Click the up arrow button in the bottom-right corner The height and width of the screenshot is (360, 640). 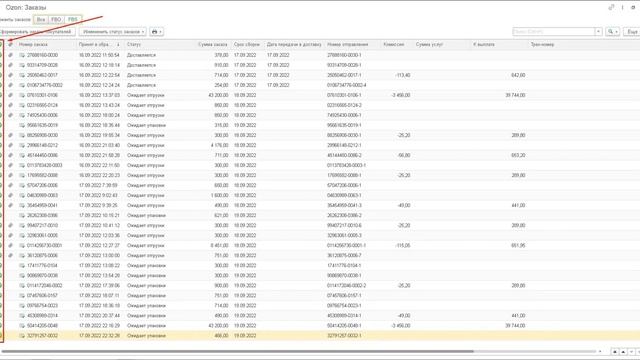pyautogui.click(x=623, y=351)
